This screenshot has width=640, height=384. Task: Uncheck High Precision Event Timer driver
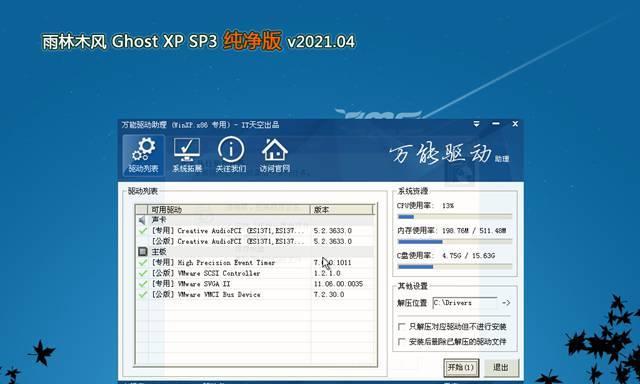142,263
